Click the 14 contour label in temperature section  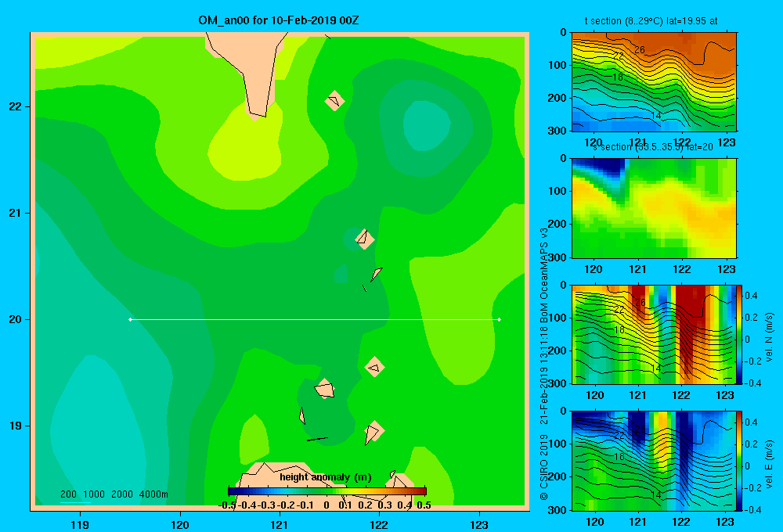coord(656,116)
